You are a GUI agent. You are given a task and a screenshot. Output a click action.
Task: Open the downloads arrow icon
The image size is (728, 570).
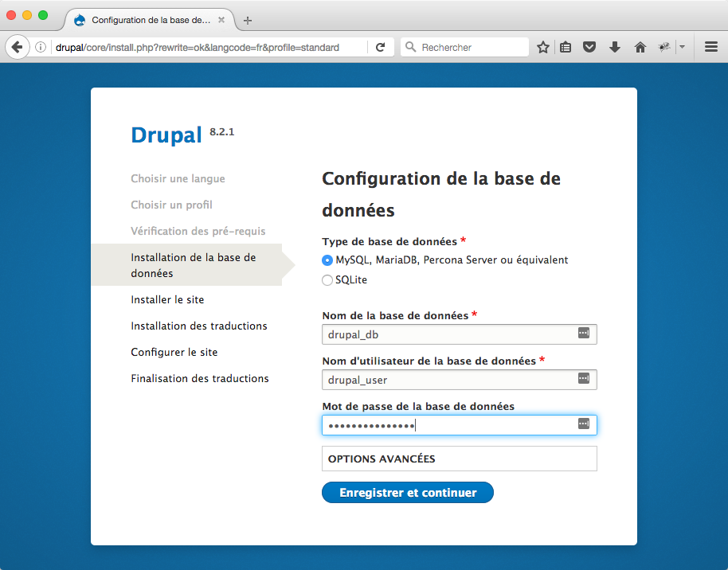615,47
